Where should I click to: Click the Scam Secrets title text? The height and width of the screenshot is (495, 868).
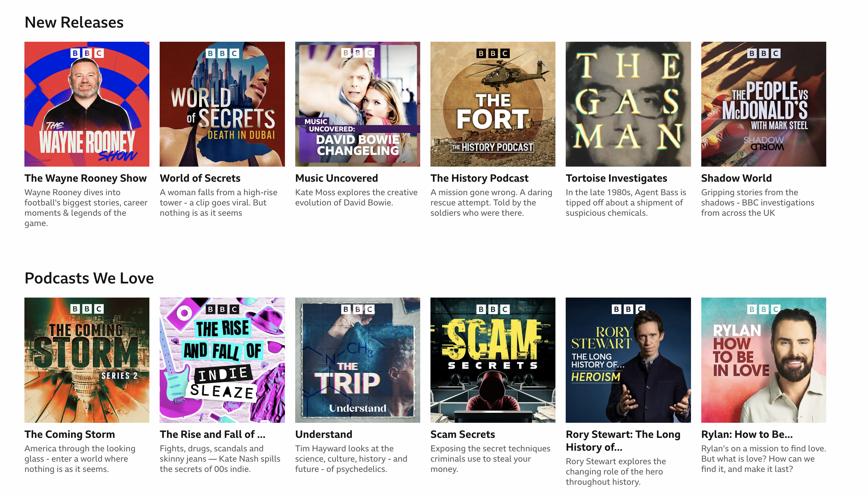tap(462, 434)
